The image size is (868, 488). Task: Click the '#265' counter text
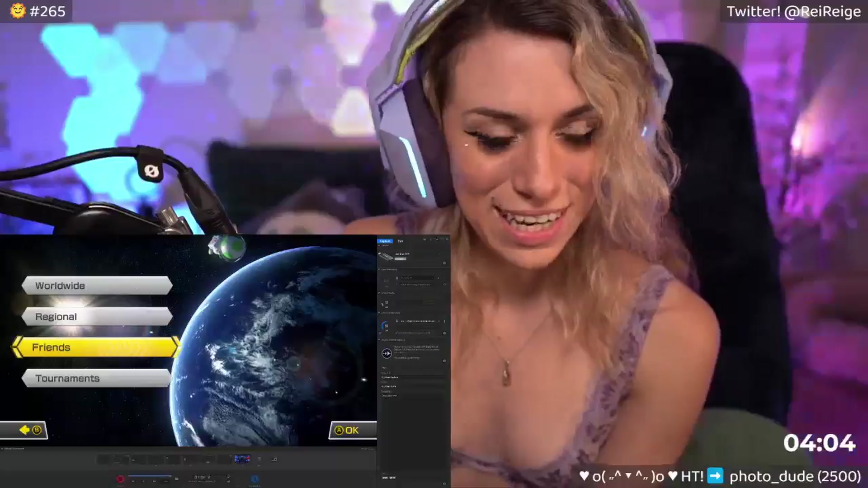pyautogui.click(x=47, y=11)
